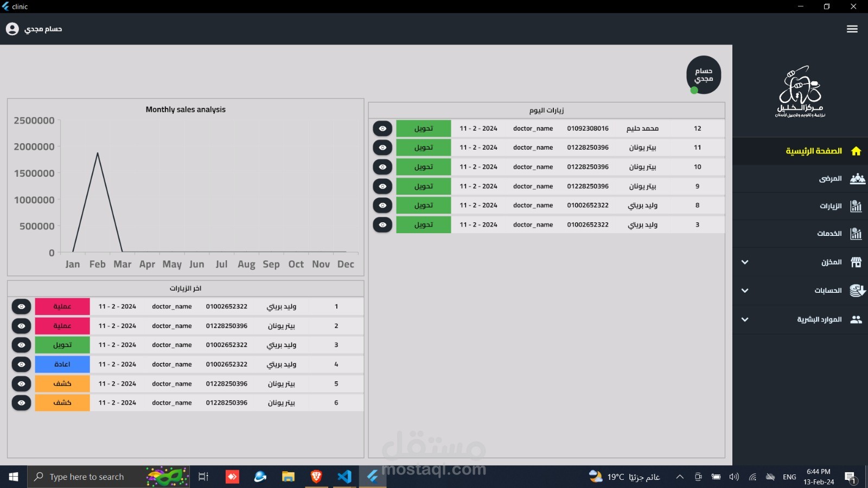Click the Monthly sales analysis chart title
Viewport: 868px width, 488px height.
click(186, 110)
